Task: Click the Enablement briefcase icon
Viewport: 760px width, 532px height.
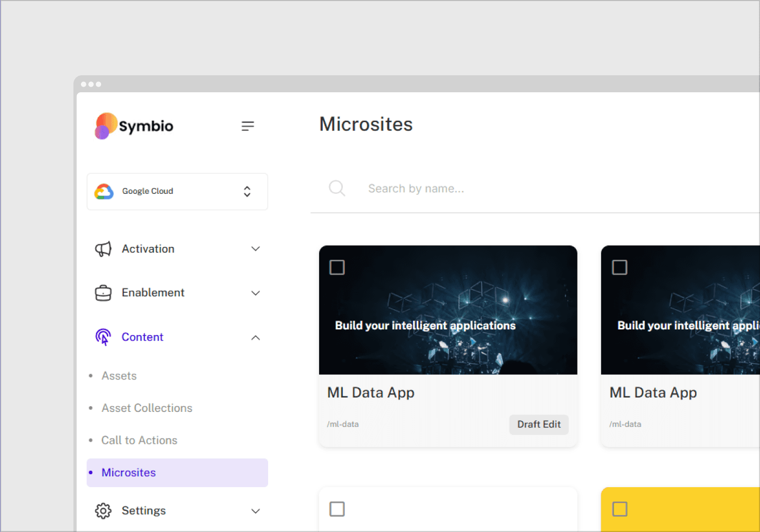Action: (x=103, y=293)
